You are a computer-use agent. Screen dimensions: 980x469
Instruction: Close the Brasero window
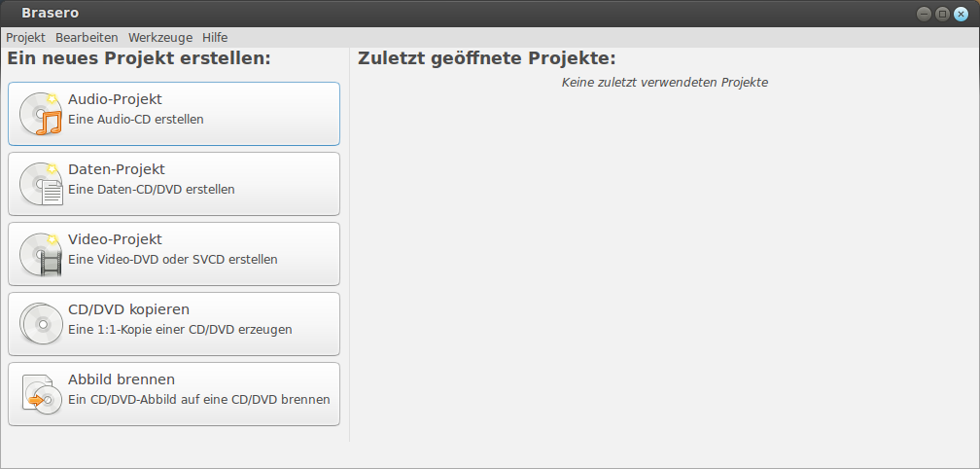[x=962, y=14]
